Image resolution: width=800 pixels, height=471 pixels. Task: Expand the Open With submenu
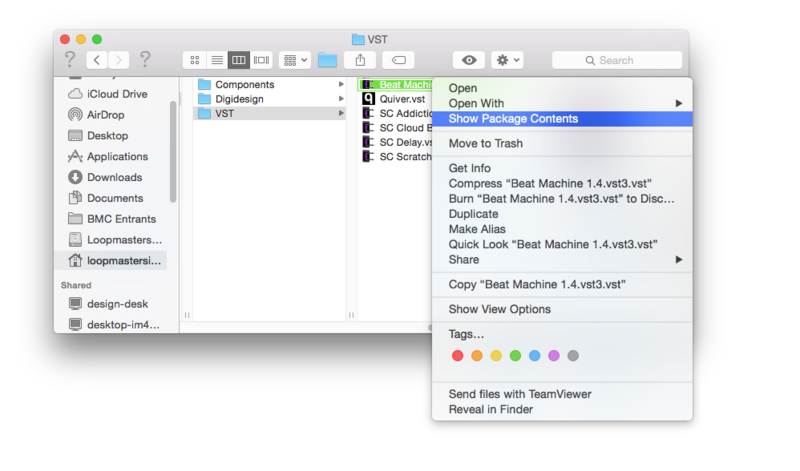(x=562, y=104)
